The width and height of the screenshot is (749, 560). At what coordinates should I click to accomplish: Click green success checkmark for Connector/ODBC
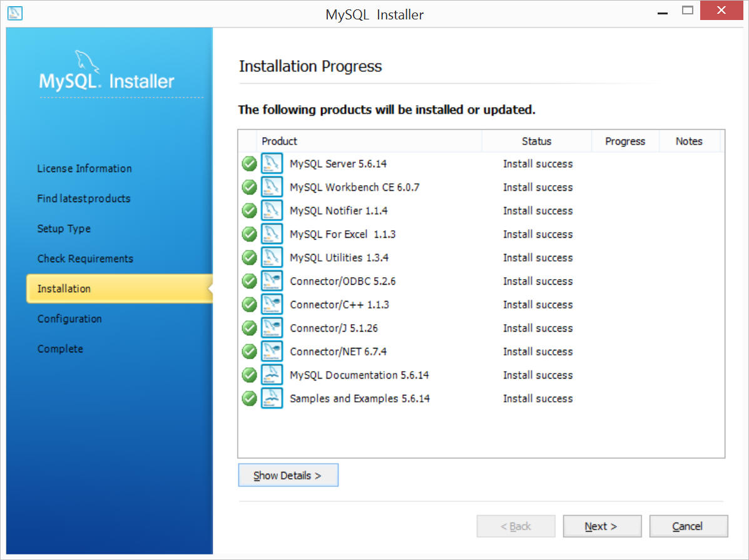tap(249, 281)
